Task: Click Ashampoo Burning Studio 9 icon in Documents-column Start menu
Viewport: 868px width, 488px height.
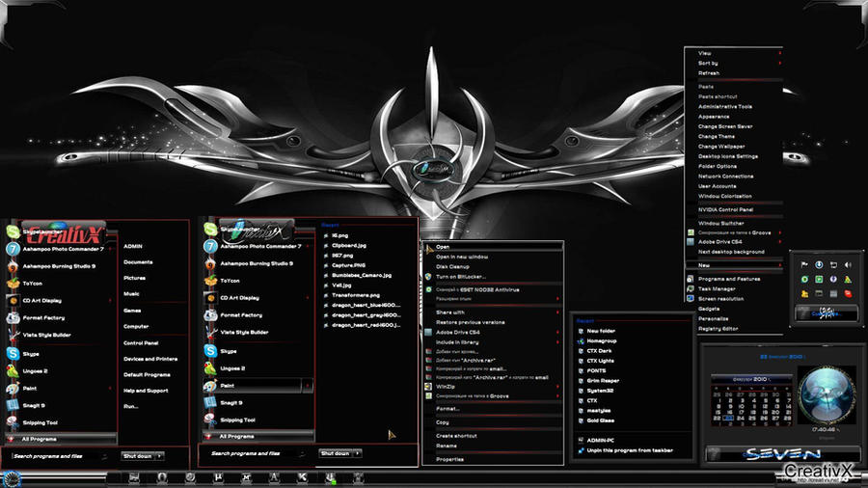Action: point(13,266)
